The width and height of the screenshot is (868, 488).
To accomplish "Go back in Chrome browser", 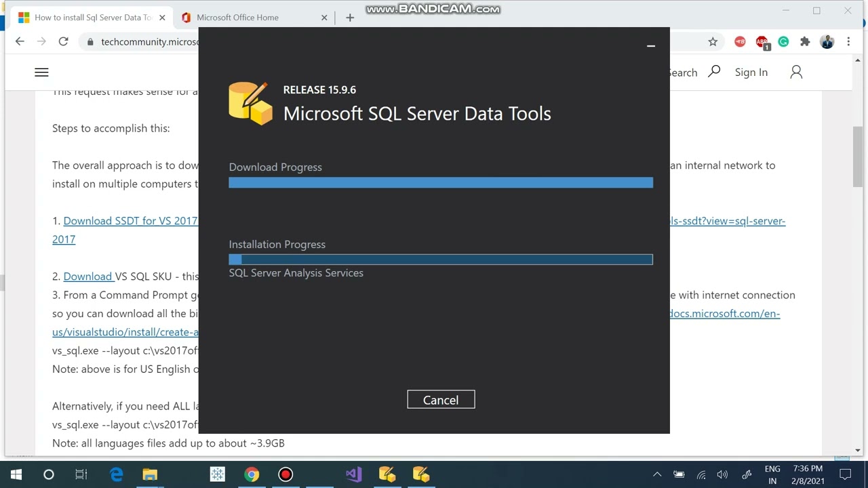I will pos(20,41).
